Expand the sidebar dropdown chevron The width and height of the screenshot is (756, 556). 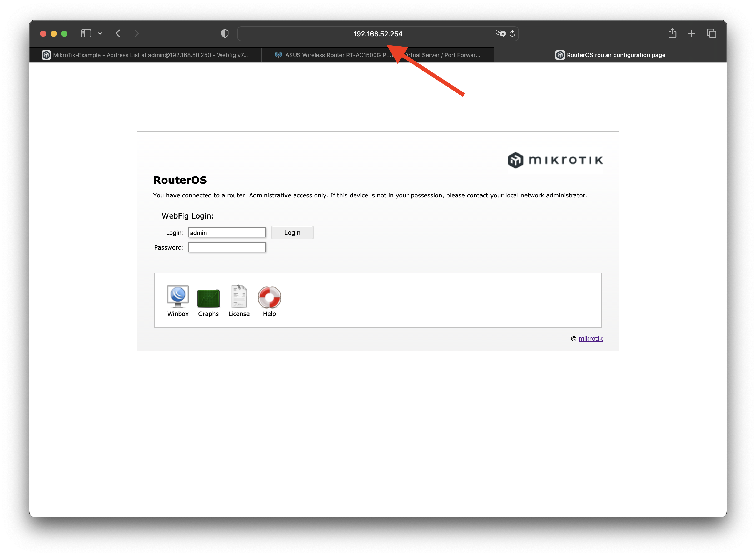tap(100, 34)
